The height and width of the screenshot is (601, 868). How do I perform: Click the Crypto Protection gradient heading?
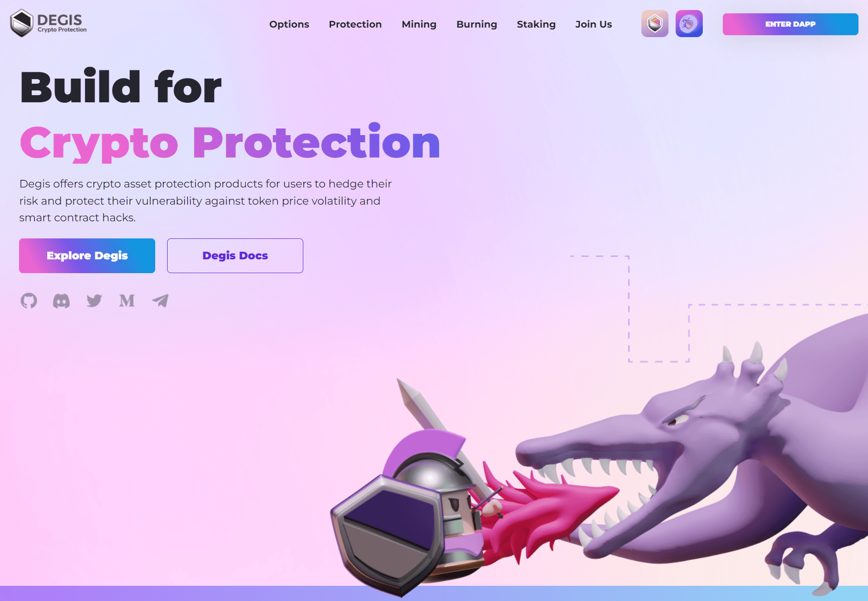[230, 142]
